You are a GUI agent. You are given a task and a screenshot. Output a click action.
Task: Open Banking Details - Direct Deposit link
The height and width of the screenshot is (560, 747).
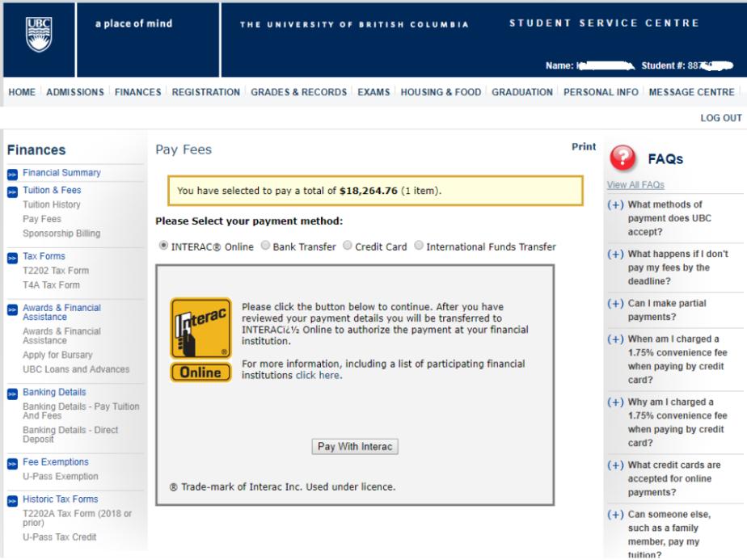[70, 434]
